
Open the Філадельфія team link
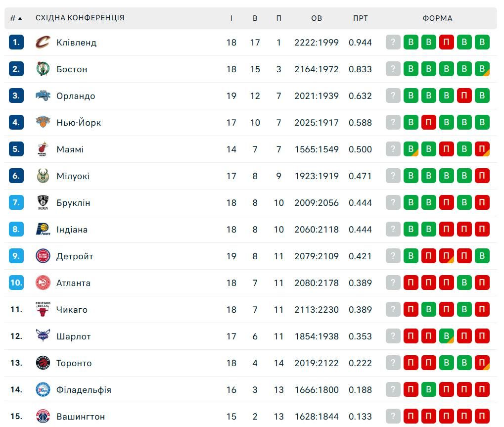pos(84,390)
